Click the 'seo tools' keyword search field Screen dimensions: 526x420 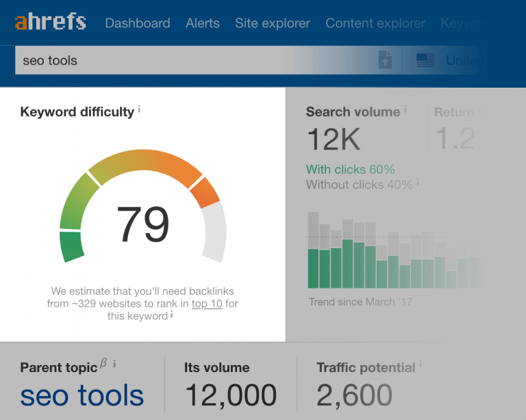click(x=192, y=60)
